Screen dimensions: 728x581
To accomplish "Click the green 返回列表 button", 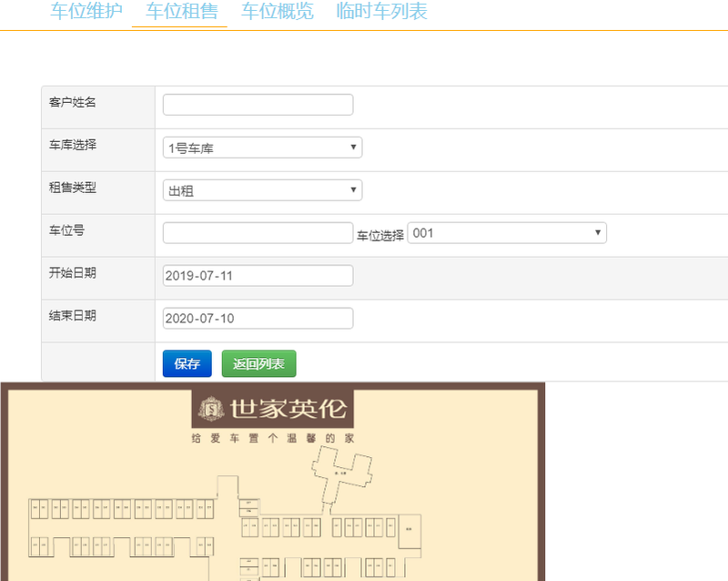I will [x=258, y=363].
